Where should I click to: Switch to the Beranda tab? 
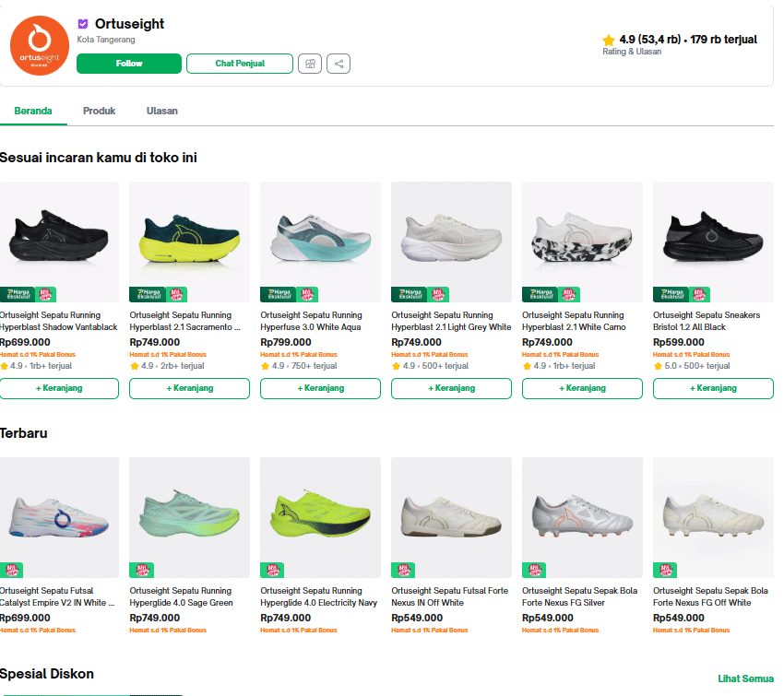pos(33,111)
